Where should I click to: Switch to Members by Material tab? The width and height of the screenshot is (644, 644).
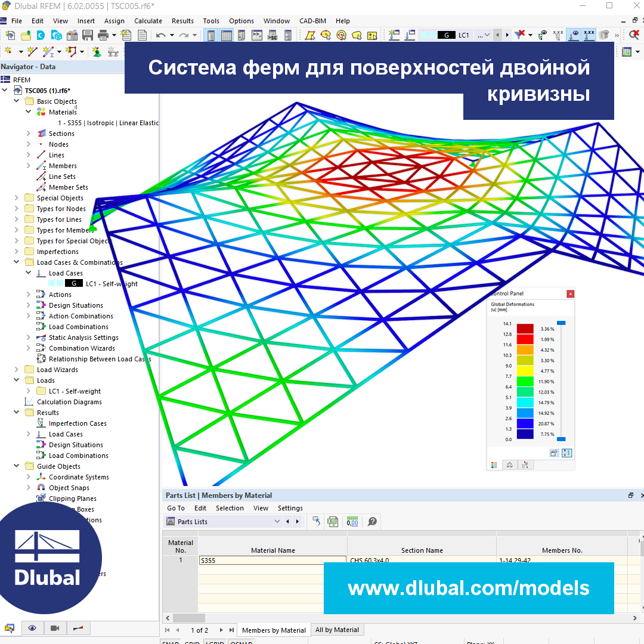pyautogui.click(x=274, y=630)
